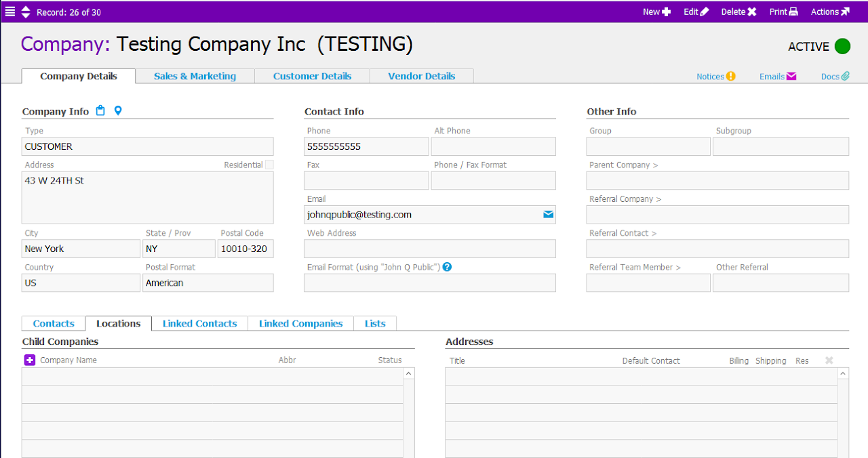This screenshot has width=868, height=458.
Task: Click New record plus button
Action: pos(656,12)
